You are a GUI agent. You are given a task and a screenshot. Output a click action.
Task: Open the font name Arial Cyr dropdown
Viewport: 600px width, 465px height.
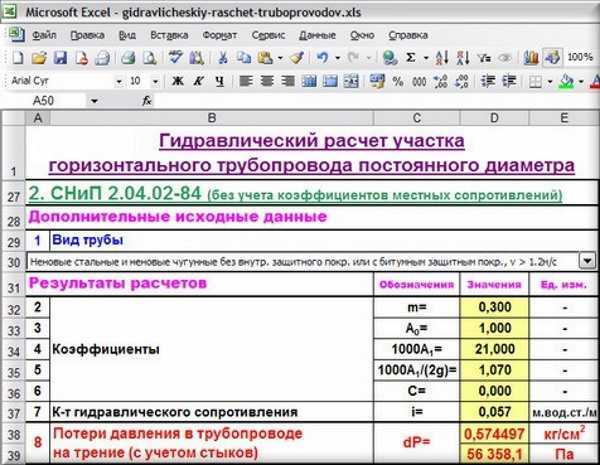[x=119, y=82]
